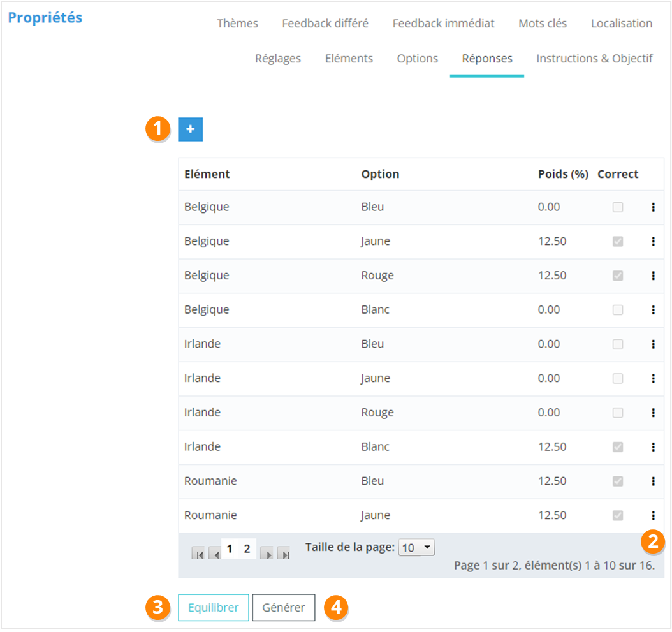Go to the last page of results

[x=284, y=554]
